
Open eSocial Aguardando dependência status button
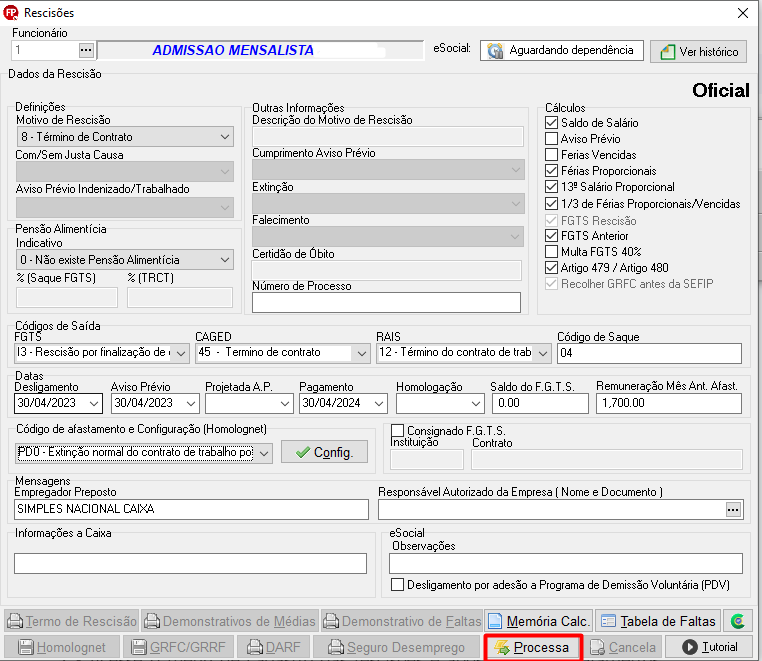click(561, 51)
